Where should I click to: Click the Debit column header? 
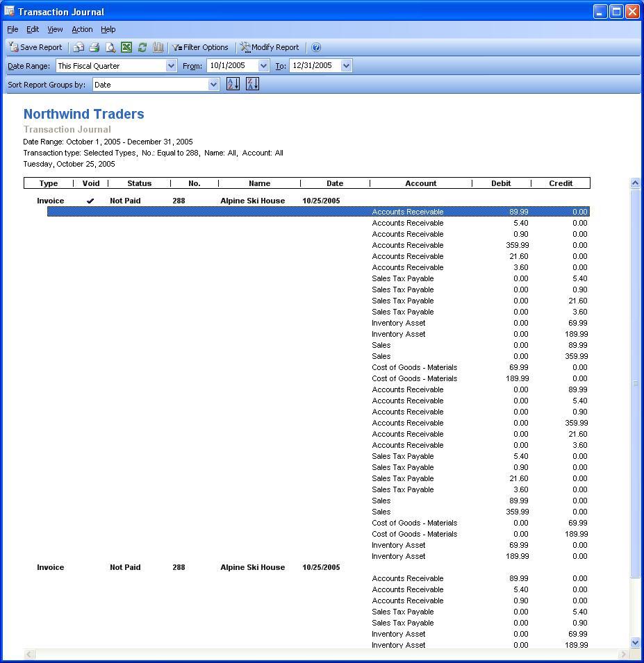pos(501,183)
